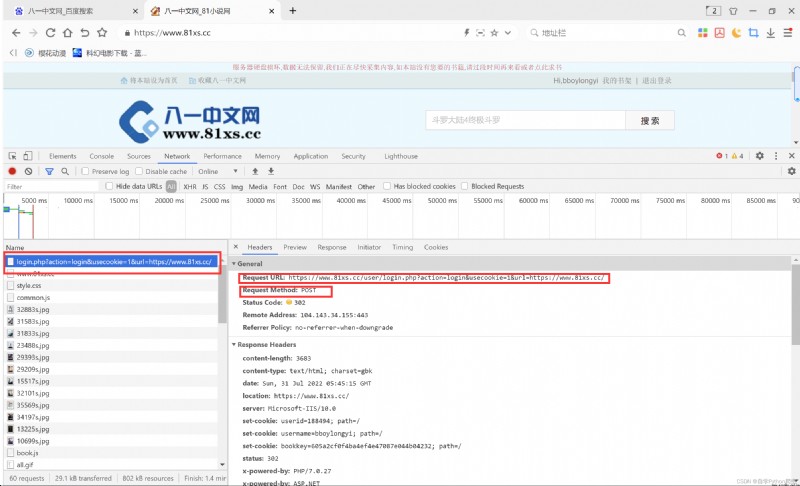800x486 pixels.
Task: Click the site book search input
Action: [x=526, y=120]
